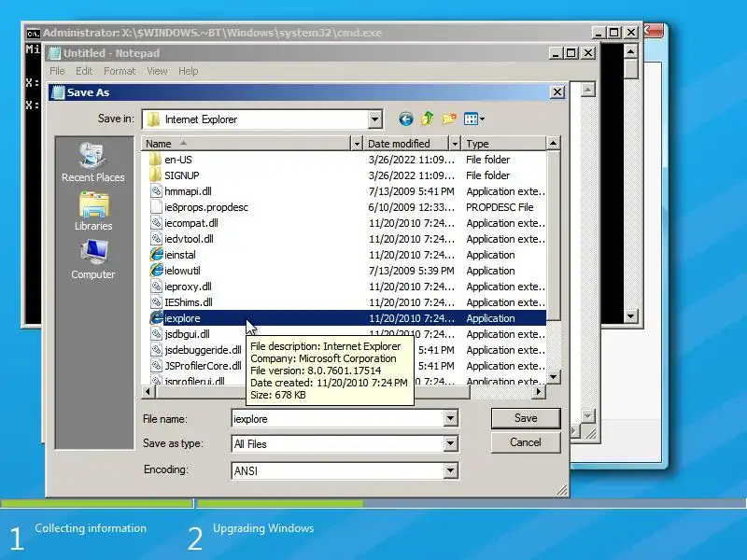Create a new folder icon
Viewport: 747px width, 560px height.
[449, 119]
